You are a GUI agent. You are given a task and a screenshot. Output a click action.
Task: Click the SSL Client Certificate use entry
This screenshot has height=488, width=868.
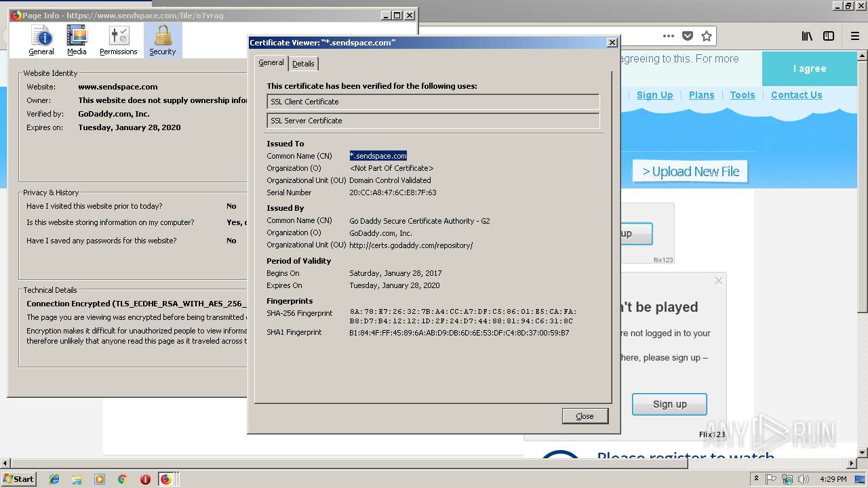coord(433,102)
